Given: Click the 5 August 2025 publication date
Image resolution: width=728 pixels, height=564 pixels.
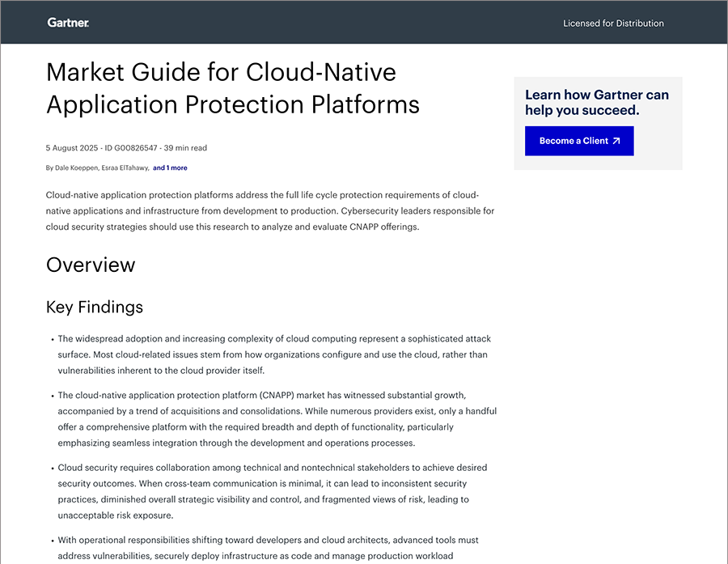Looking at the screenshot, I should click(x=72, y=148).
